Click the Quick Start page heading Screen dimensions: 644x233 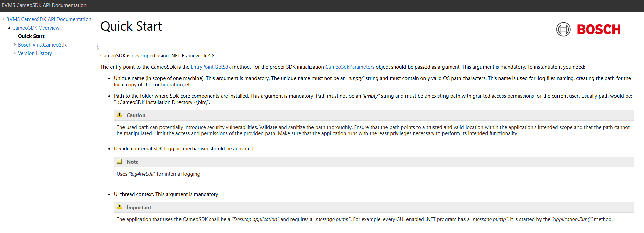click(131, 26)
